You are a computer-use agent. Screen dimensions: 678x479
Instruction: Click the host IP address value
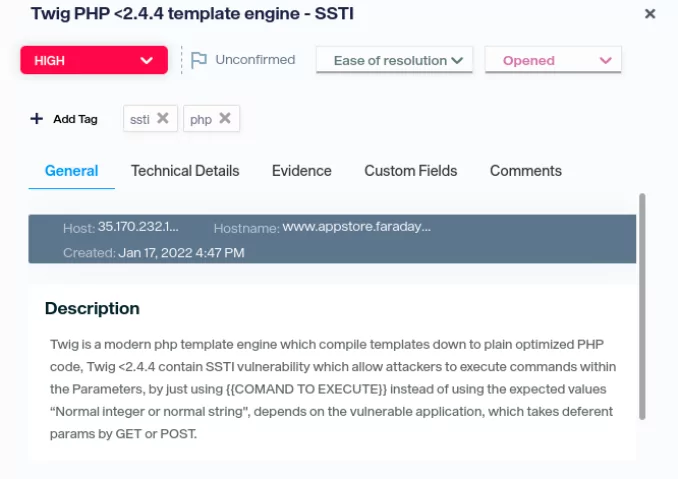click(x=139, y=227)
